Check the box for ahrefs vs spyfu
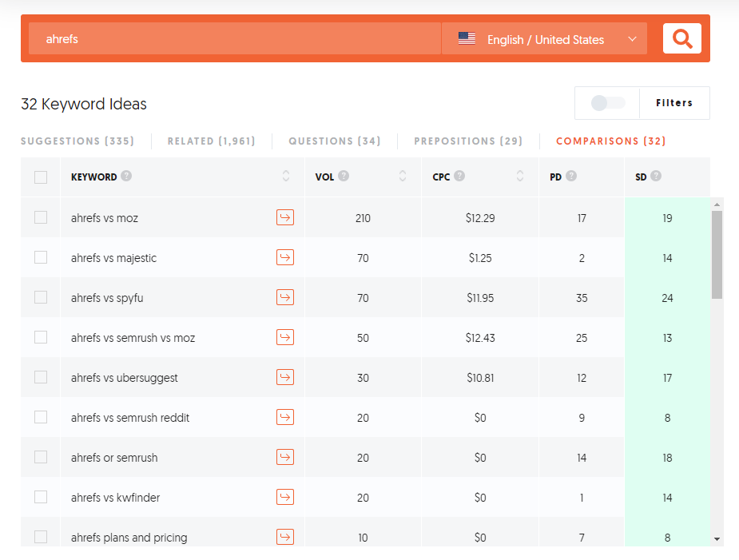Viewport: 739px width, 560px height. (x=41, y=297)
